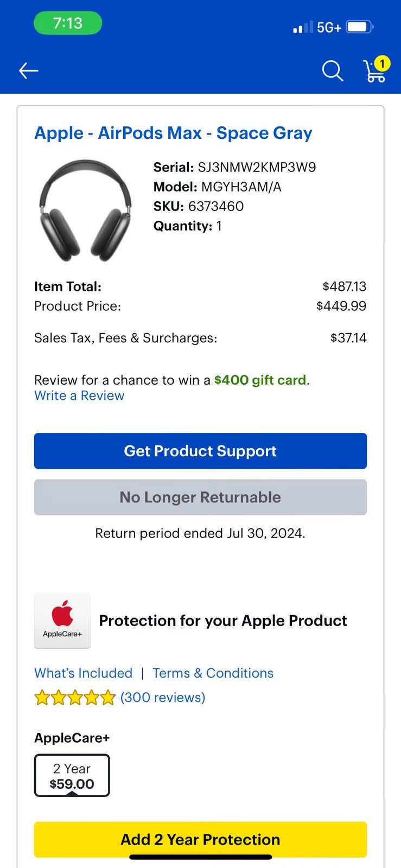Tap the yellow cart count badge
Screen dimensions: 401x868
382,63
